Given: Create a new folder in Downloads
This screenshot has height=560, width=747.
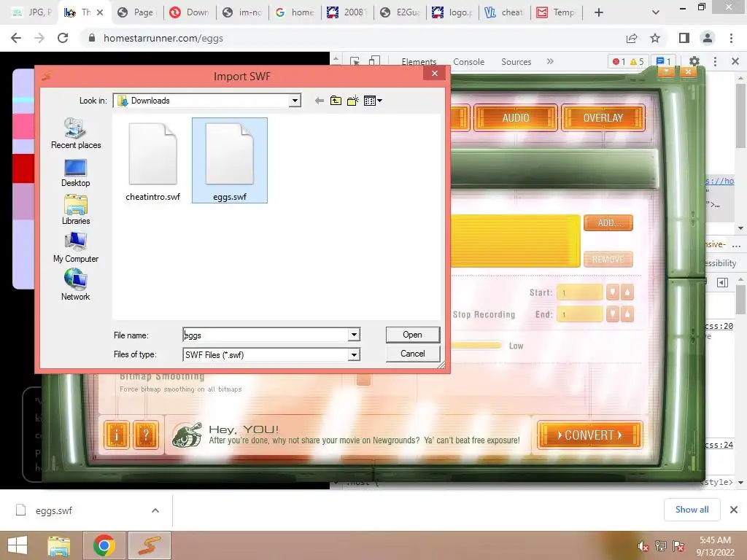Looking at the screenshot, I should tap(353, 101).
